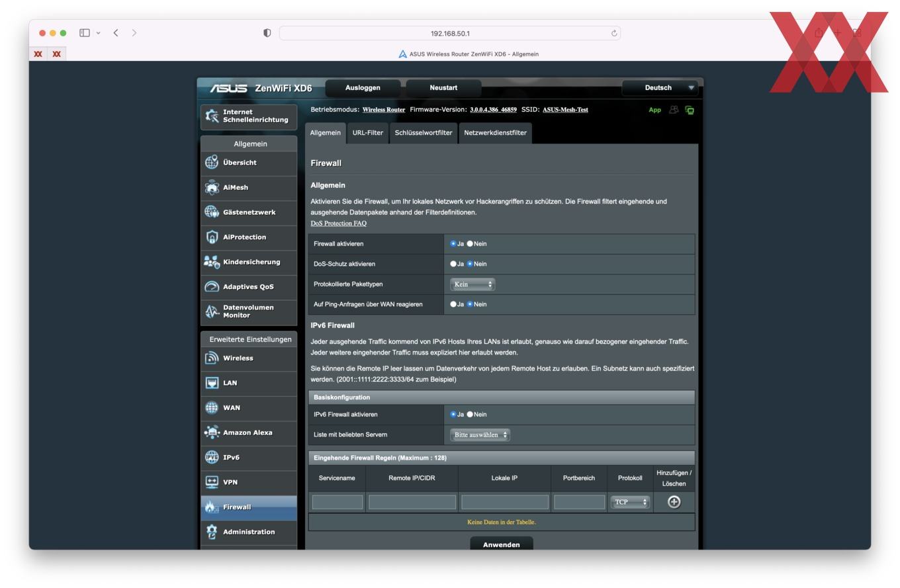Click the Wireless signal icon

click(x=212, y=358)
